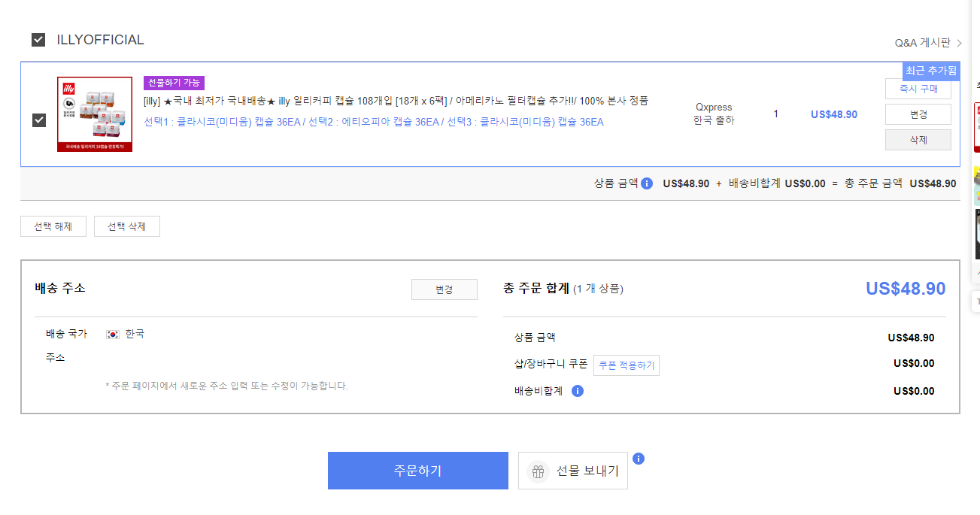Click the item's 변경 option button

(918, 114)
